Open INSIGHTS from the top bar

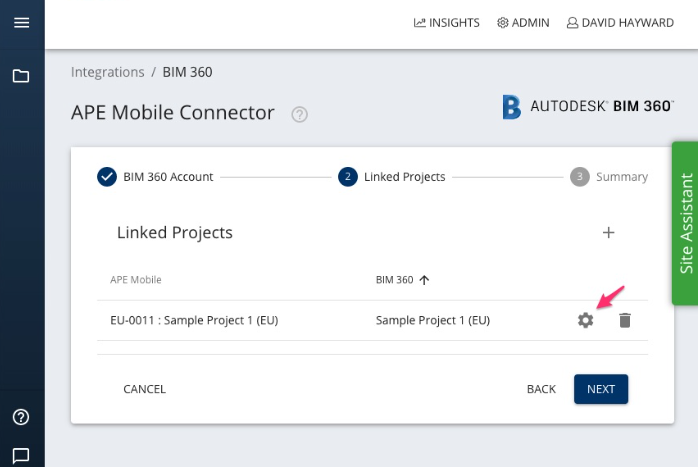[x=447, y=23]
